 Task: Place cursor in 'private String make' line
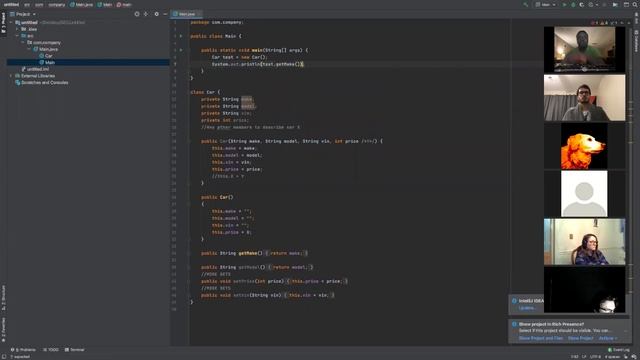227,99
